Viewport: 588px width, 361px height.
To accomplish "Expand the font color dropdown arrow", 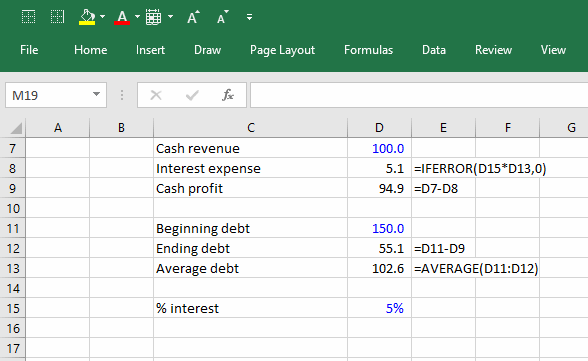I will pos(137,17).
